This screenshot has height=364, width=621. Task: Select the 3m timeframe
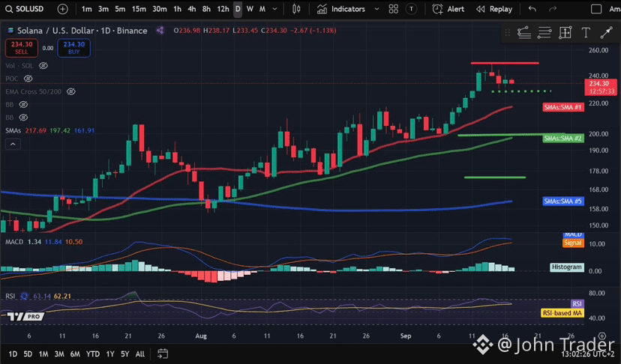(103, 9)
